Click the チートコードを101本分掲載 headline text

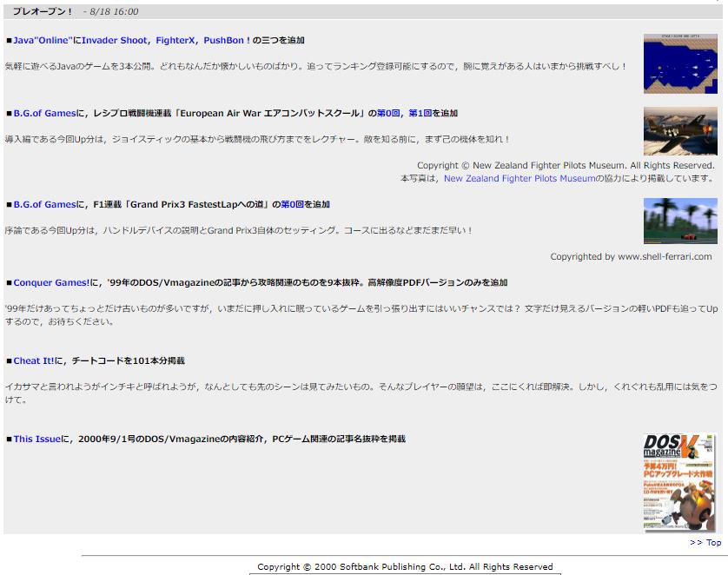(129, 360)
